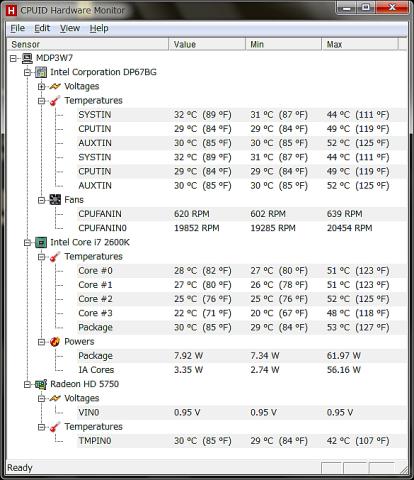Open the File menu

pyautogui.click(x=17, y=28)
